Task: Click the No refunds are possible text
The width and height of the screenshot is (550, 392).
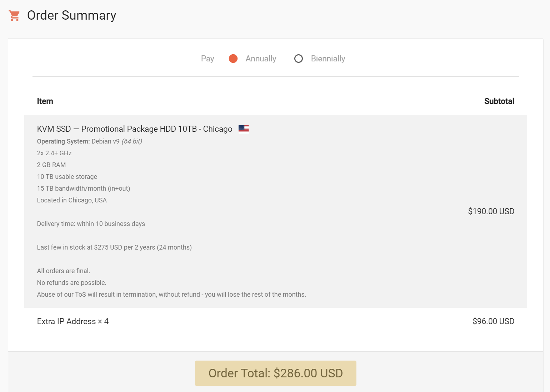Action: pos(72,283)
